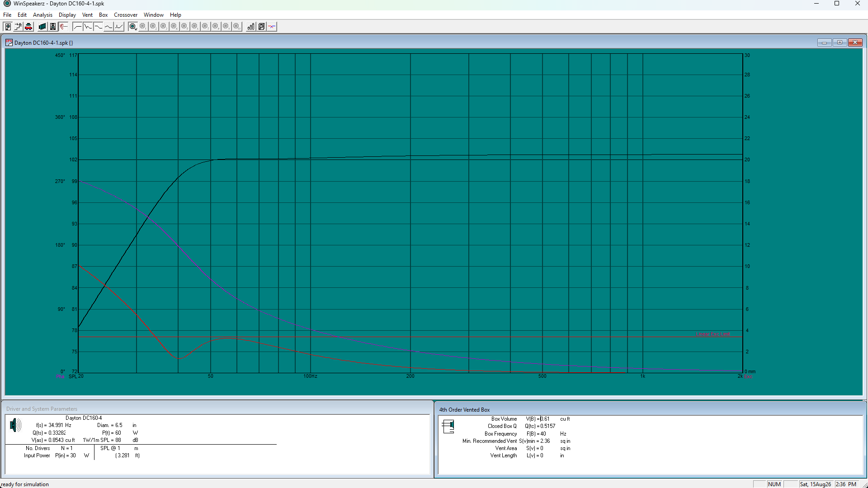
Task: Click the red-blue crossover lines toolbar icon
Action: click(x=272, y=27)
